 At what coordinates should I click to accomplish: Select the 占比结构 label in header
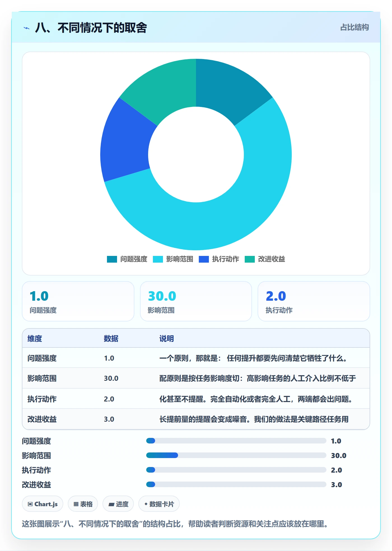(354, 27)
